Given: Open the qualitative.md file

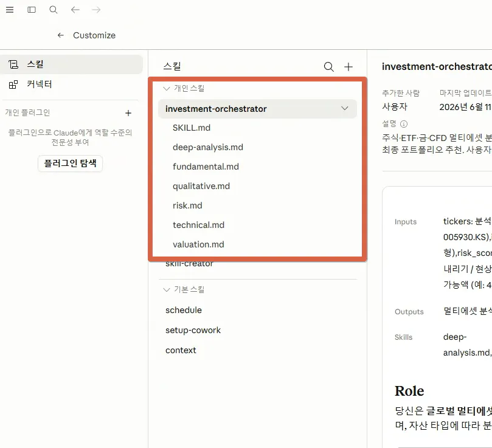Looking at the screenshot, I should (201, 186).
